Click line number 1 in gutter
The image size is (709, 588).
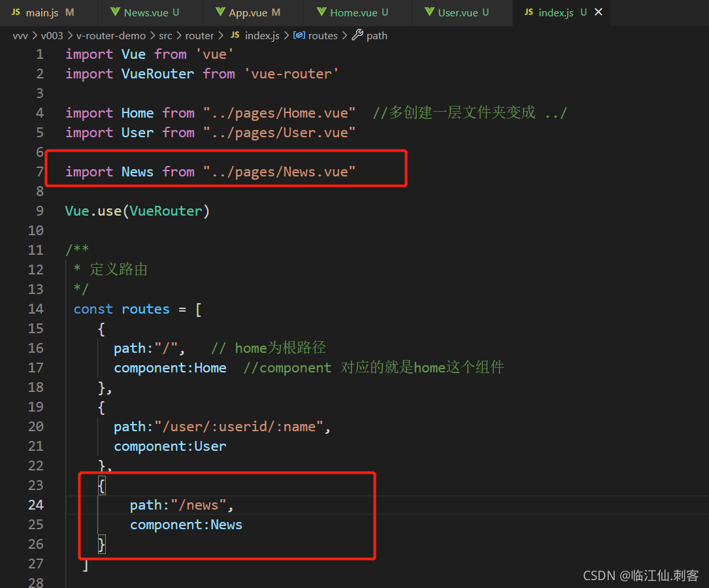click(x=40, y=55)
